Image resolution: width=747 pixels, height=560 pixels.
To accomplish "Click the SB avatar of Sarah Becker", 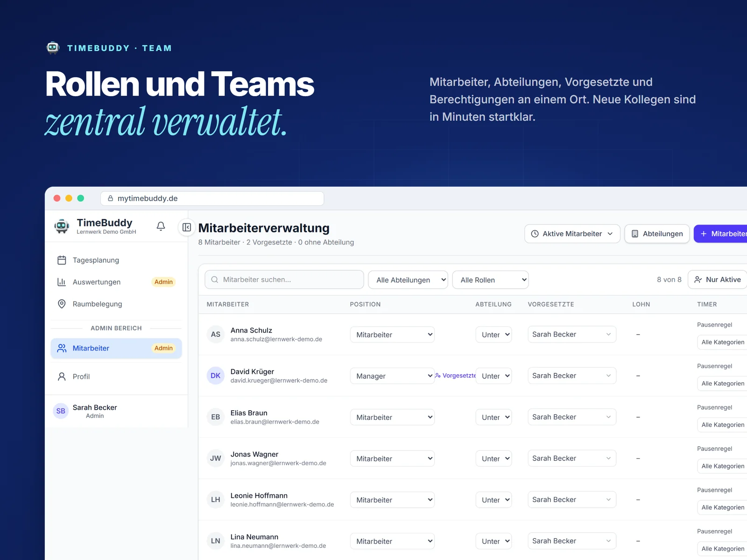I will coord(61,411).
